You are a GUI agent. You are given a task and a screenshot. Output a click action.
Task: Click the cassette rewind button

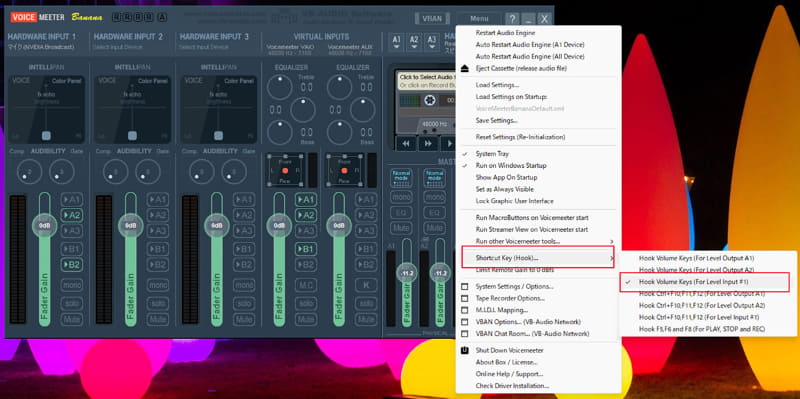406,143
